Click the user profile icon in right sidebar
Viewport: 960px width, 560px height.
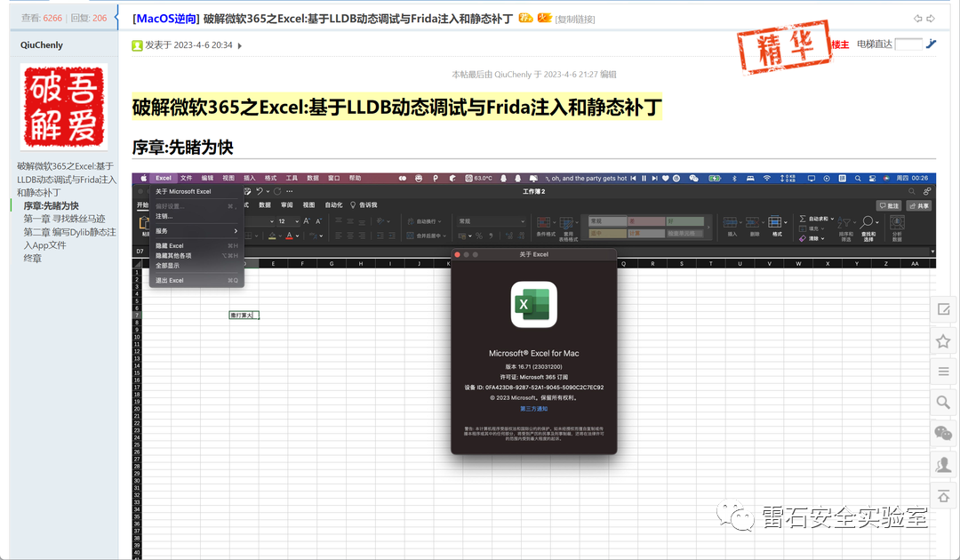[x=943, y=464]
